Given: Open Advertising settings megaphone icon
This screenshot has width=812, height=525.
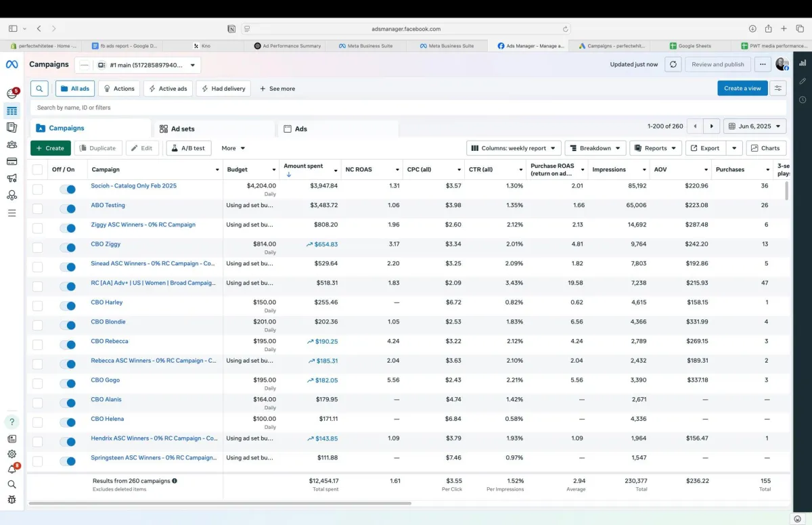Looking at the screenshot, I should tap(12, 179).
